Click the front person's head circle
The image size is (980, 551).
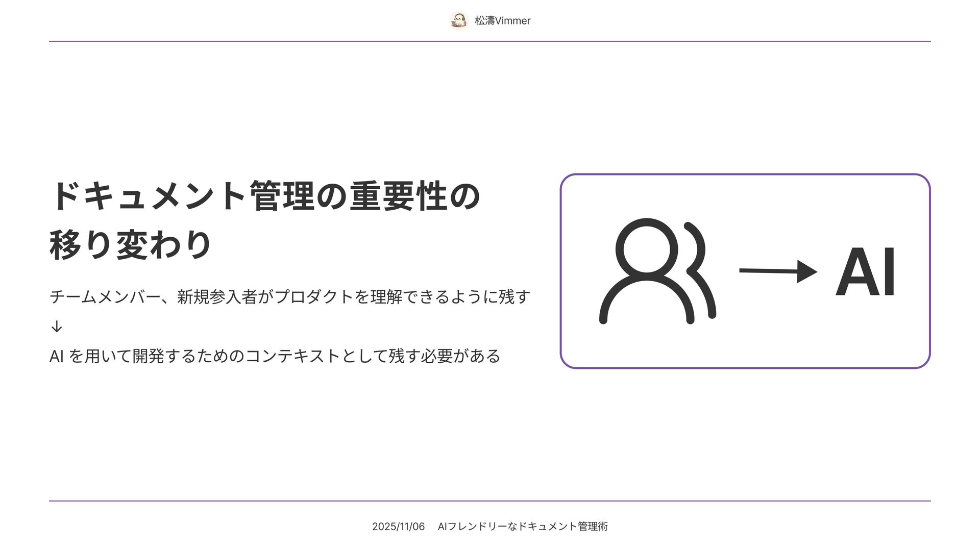pos(646,249)
